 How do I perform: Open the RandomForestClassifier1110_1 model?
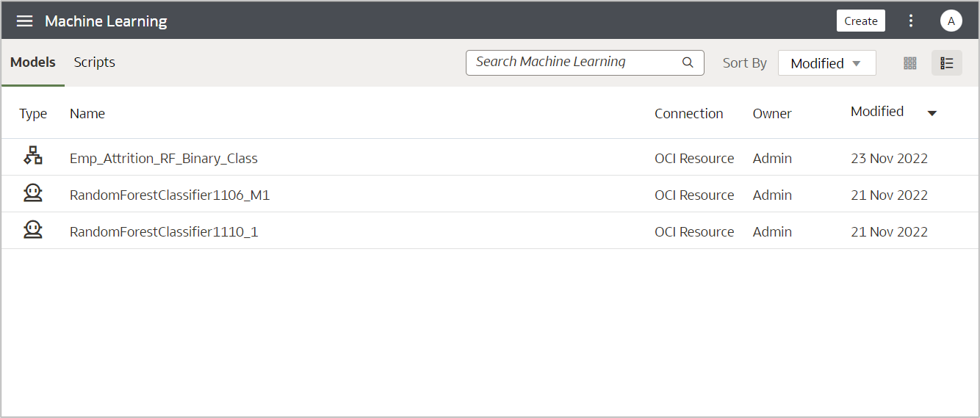click(x=164, y=232)
